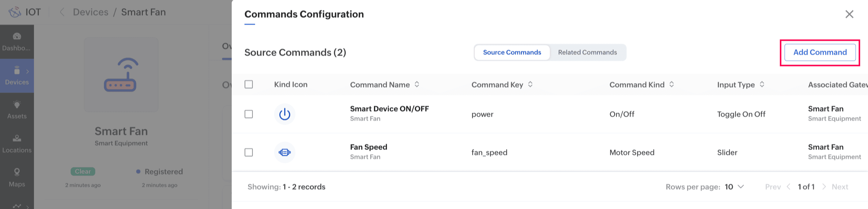Screen dimensions: 868x209
Task: Click the power icon for Smart Device ON/OFF
Action: point(284,114)
